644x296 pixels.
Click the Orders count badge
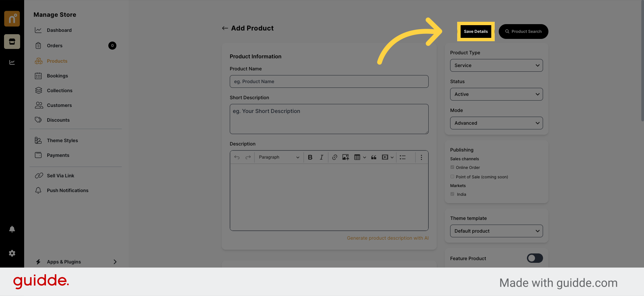(x=112, y=46)
